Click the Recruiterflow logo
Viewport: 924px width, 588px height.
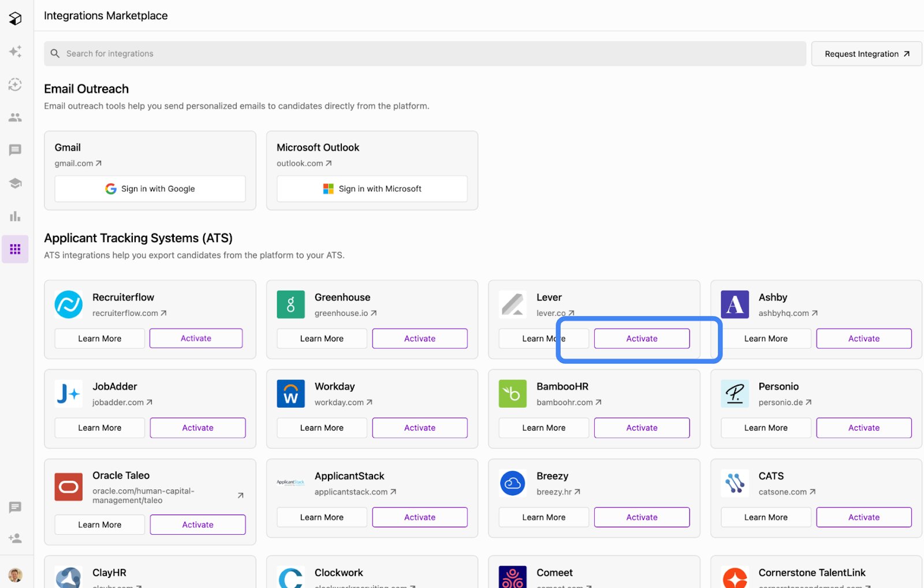pyautogui.click(x=69, y=304)
